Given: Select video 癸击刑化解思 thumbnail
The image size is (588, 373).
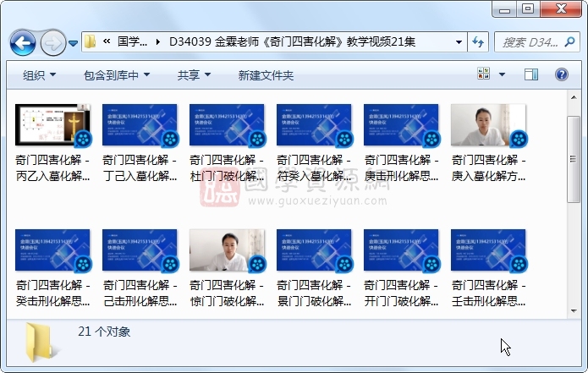Looking at the screenshot, I should 52,250.
